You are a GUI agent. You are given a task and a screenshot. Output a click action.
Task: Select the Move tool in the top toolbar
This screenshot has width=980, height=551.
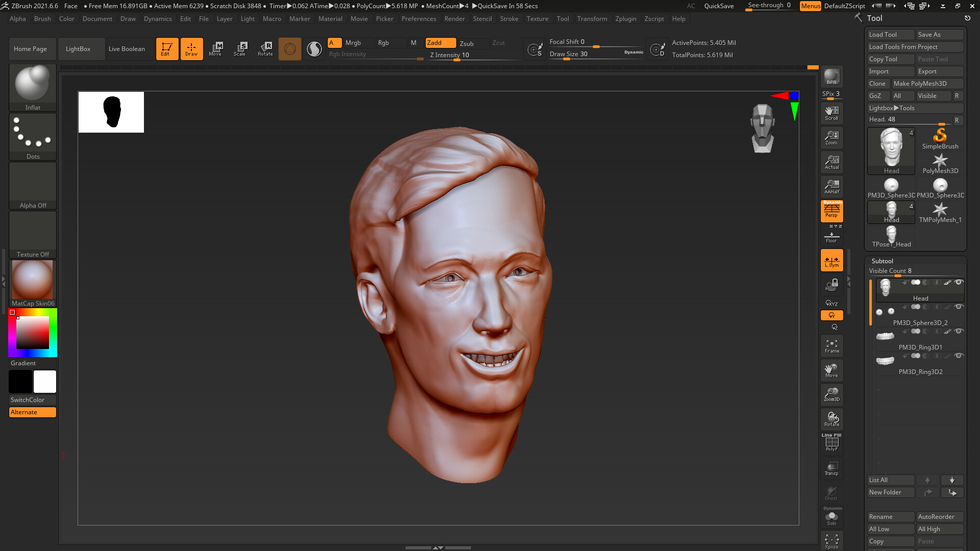point(216,48)
